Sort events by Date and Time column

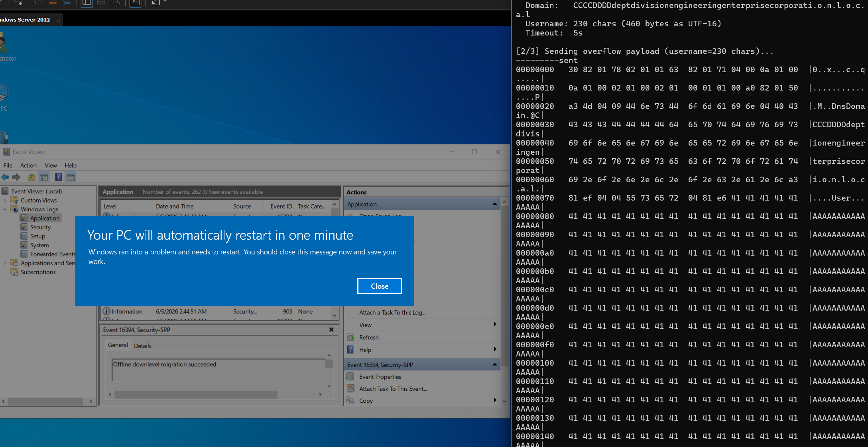pyautogui.click(x=191, y=206)
